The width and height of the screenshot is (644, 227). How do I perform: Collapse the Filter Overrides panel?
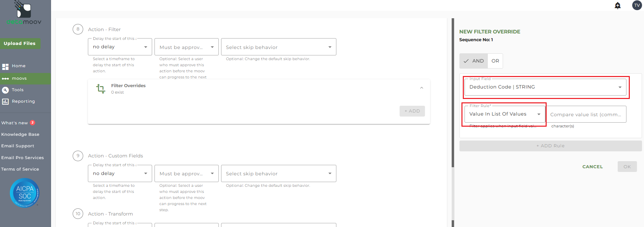(422, 88)
